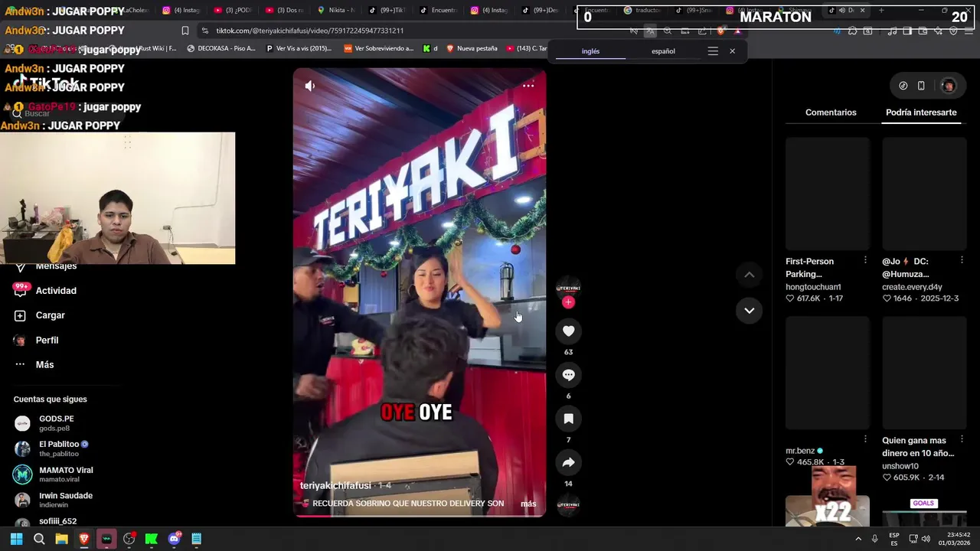Expand the caption with más
Viewport: 980px width, 551px height.
[528, 504]
